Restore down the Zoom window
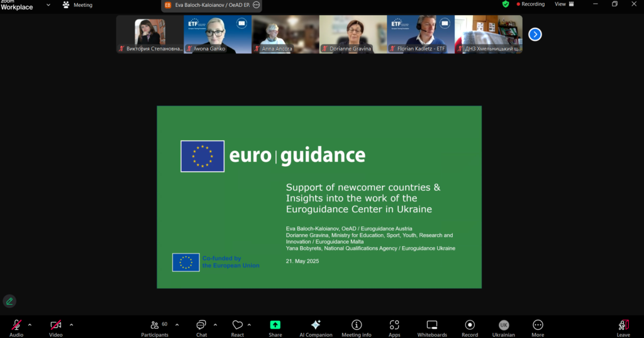 (614, 4)
